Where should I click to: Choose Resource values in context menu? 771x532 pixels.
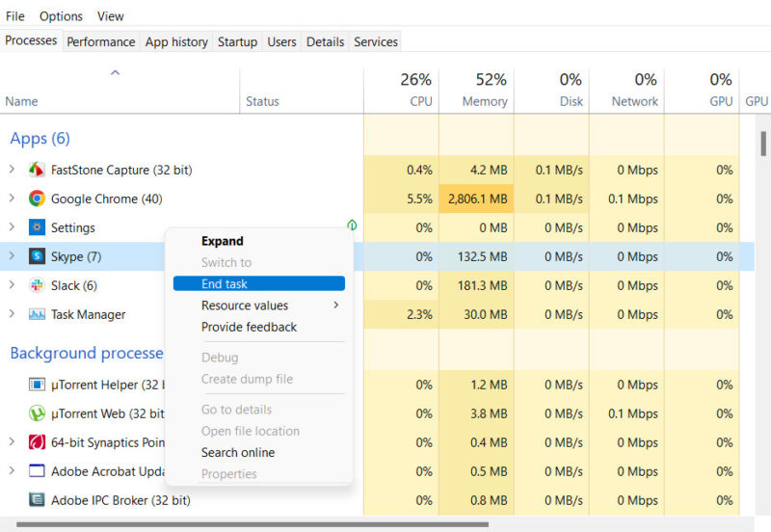click(259, 306)
